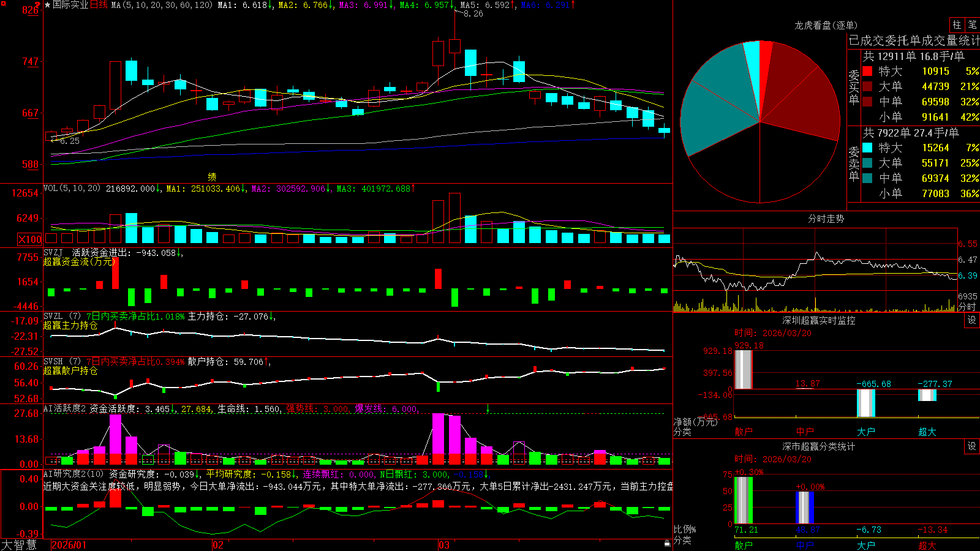The height and width of the screenshot is (551, 980).
Task: Click the 超赢主力持仓 title
Action: click(70, 325)
